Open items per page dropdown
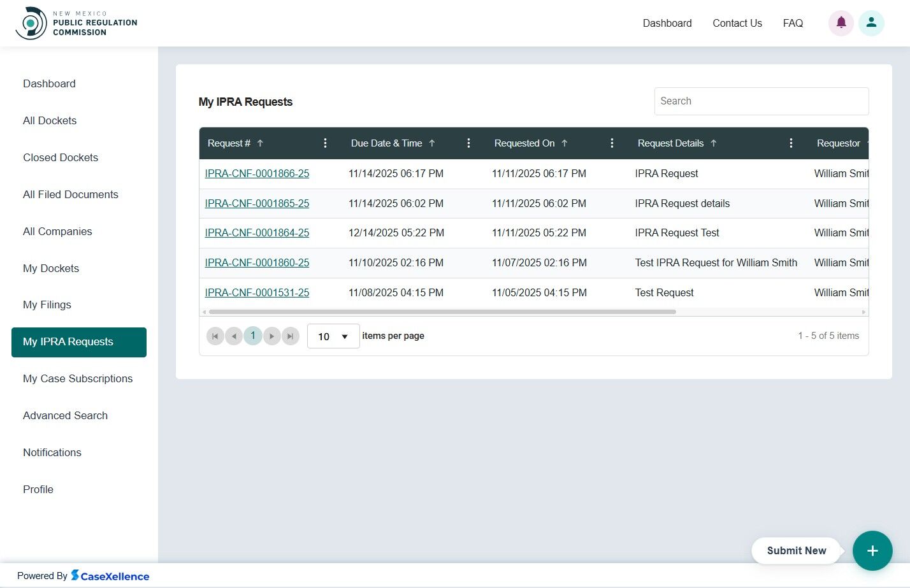This screenshot has width=910, height=588. point(333,336)
